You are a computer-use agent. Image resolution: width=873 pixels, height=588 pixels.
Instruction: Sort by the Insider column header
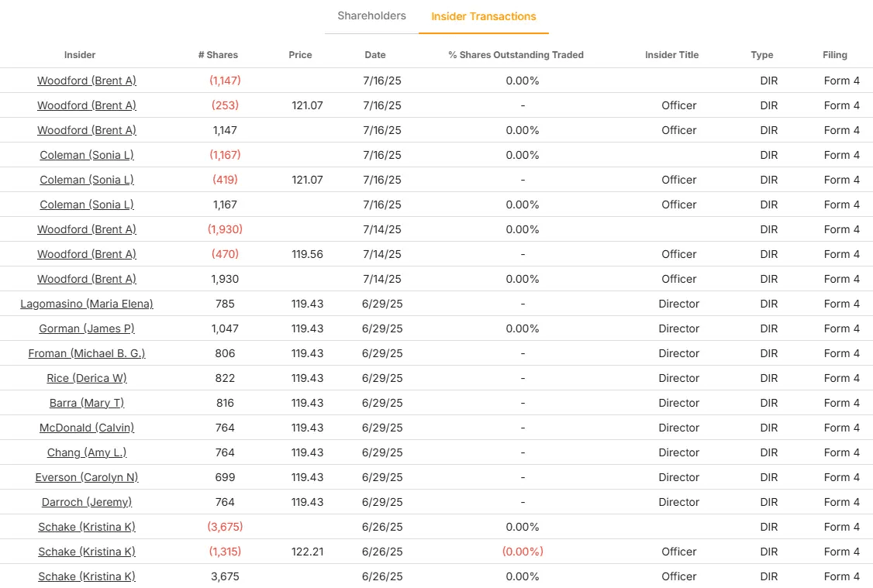[80, 55]
